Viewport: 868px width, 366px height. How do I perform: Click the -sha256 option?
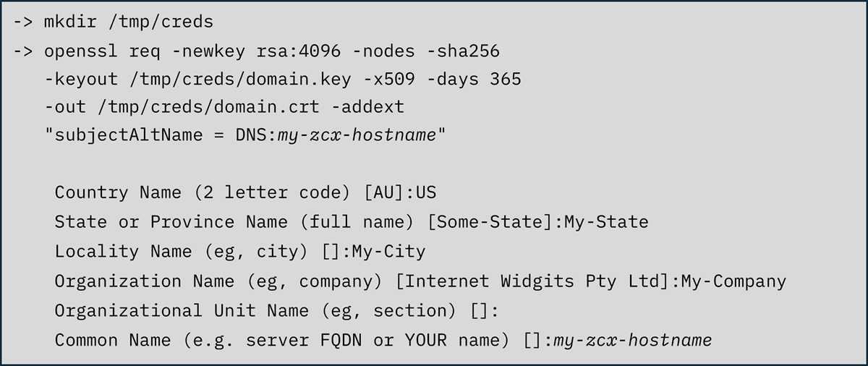[463, 51]
